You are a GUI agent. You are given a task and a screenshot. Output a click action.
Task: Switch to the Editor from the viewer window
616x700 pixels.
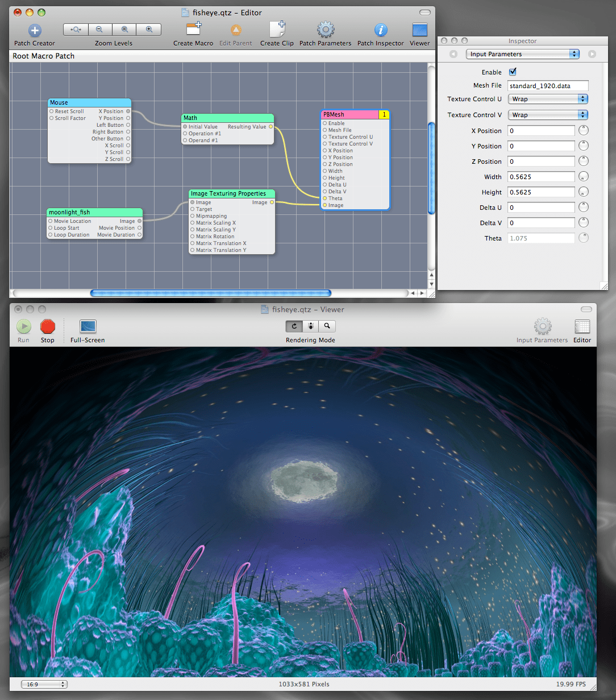(x=582, y=327)
